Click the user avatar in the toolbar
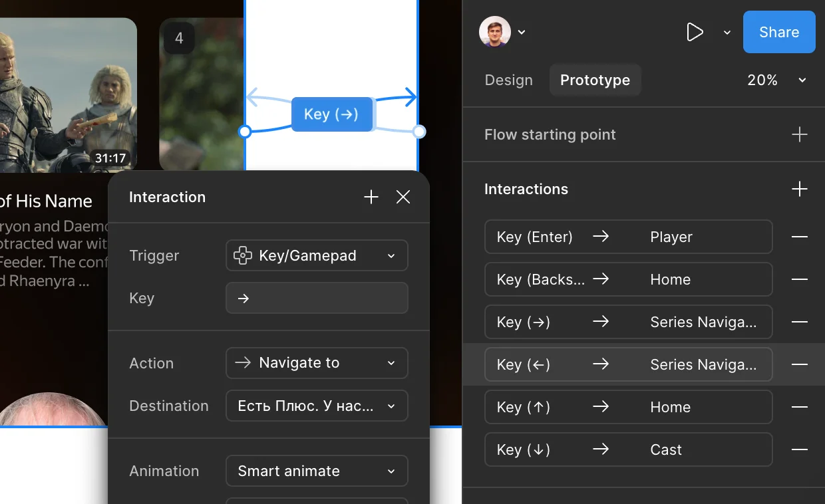The width and height of the screenshot is (825, 504). [495, 32]
